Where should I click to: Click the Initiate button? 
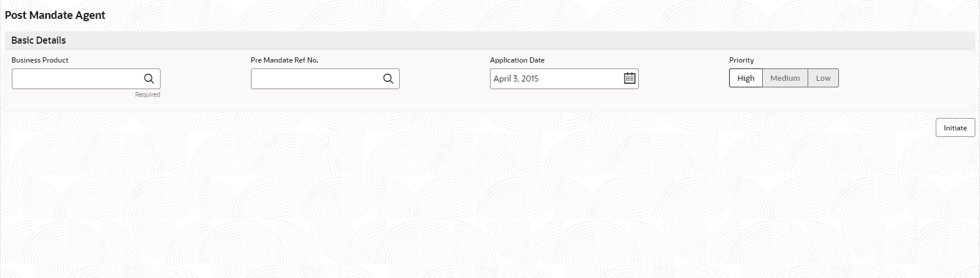(955, 127)
